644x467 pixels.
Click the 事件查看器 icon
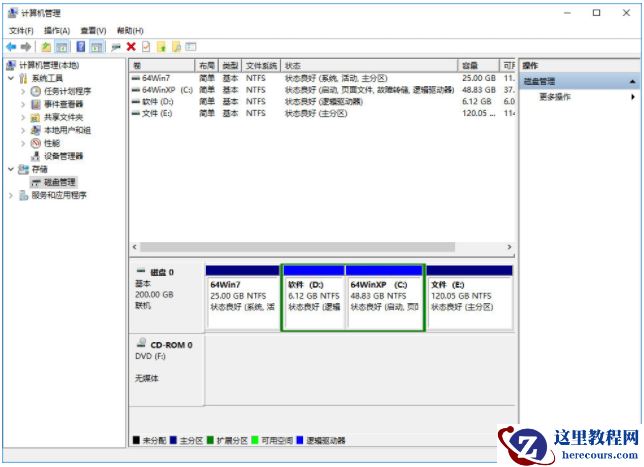click(36, 104)
